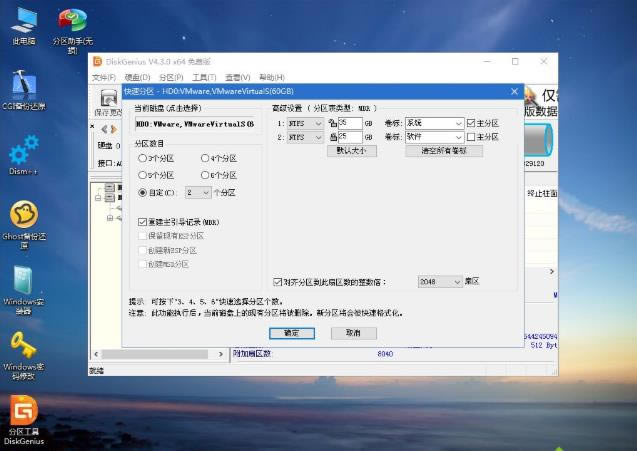Click the forward navigation arrow in DiskGenius

(x=114, y=129)
